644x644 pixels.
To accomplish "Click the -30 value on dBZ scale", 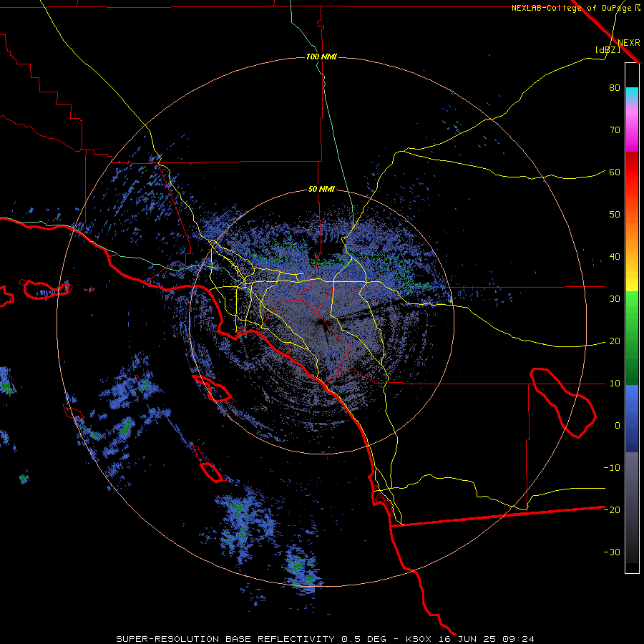I will point(612,552).
